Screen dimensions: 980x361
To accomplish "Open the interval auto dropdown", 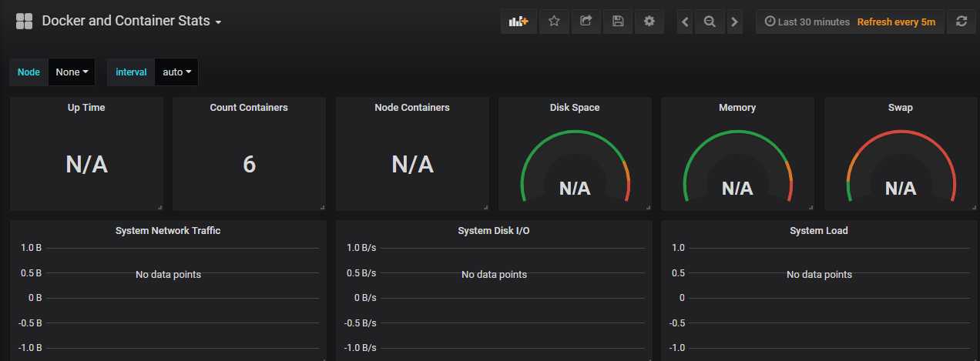I will click(x=176, y=72).
